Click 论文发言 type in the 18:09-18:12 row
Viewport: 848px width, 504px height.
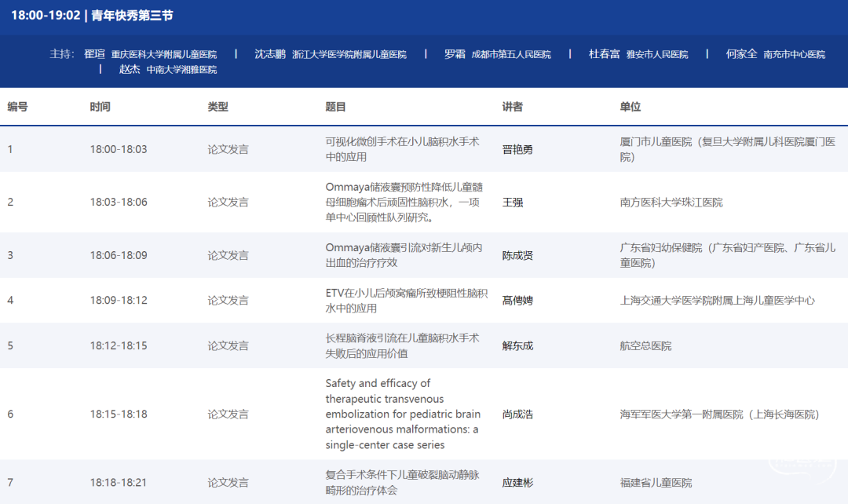pyautogui.click(x=228, y=301)
